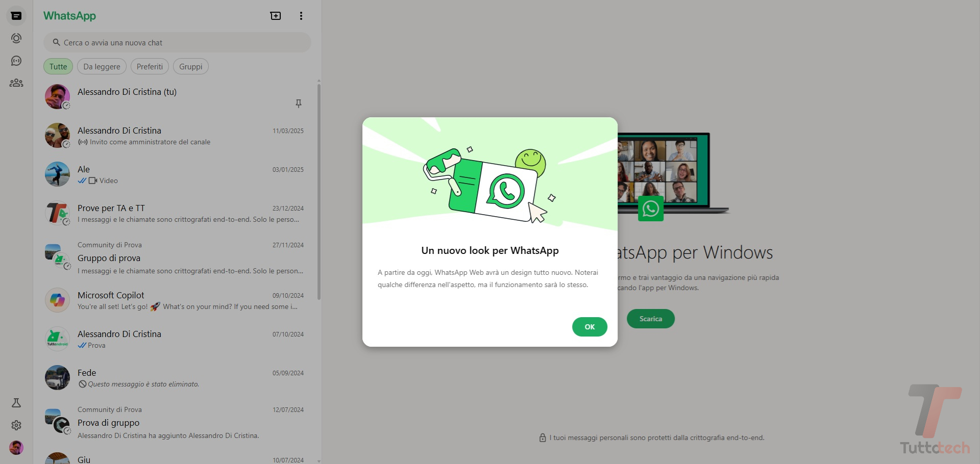Image resolution: width=980 pixels, height=464 pixels.
Task: Click the beta flask icon in sidebar
Action: 16,403
